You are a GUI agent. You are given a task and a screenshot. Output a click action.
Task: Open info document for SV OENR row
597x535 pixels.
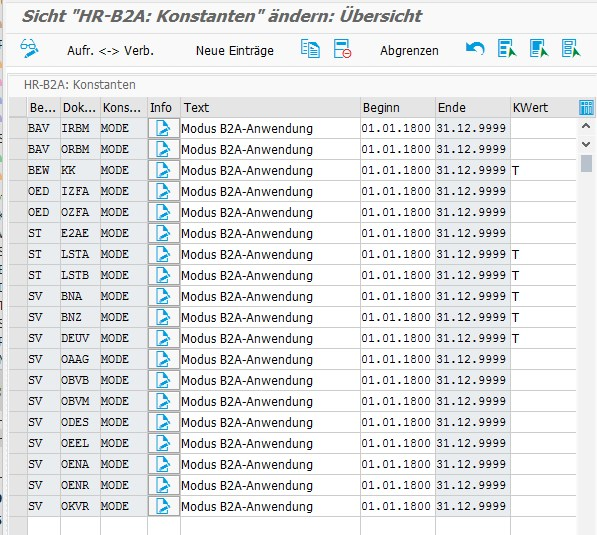pos(164,485)
